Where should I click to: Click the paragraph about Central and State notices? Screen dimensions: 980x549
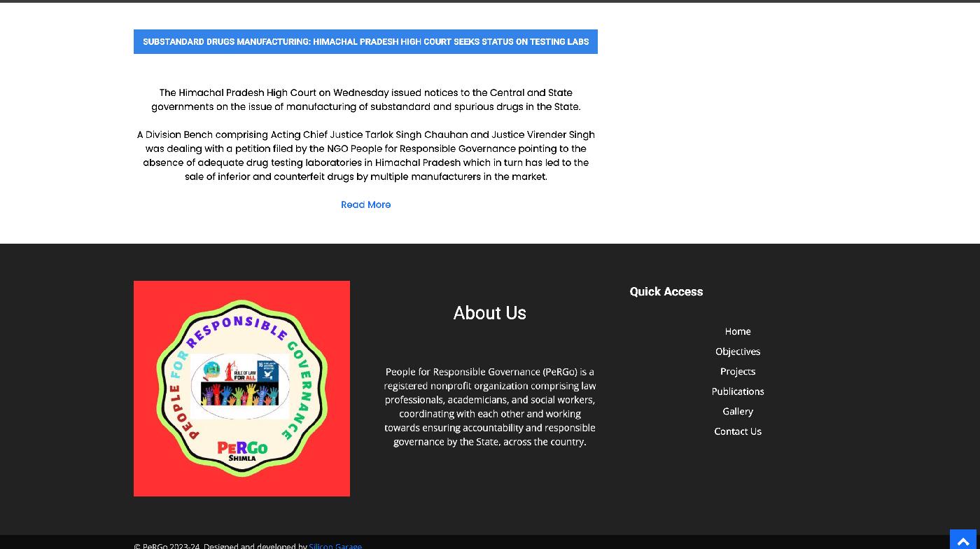click(365, 99)
